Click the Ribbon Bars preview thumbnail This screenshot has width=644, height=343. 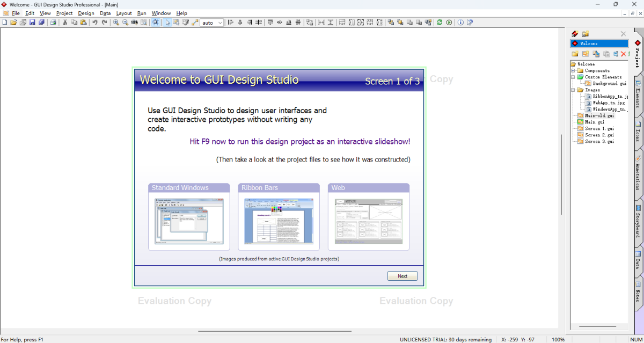[x=279, y=221]
